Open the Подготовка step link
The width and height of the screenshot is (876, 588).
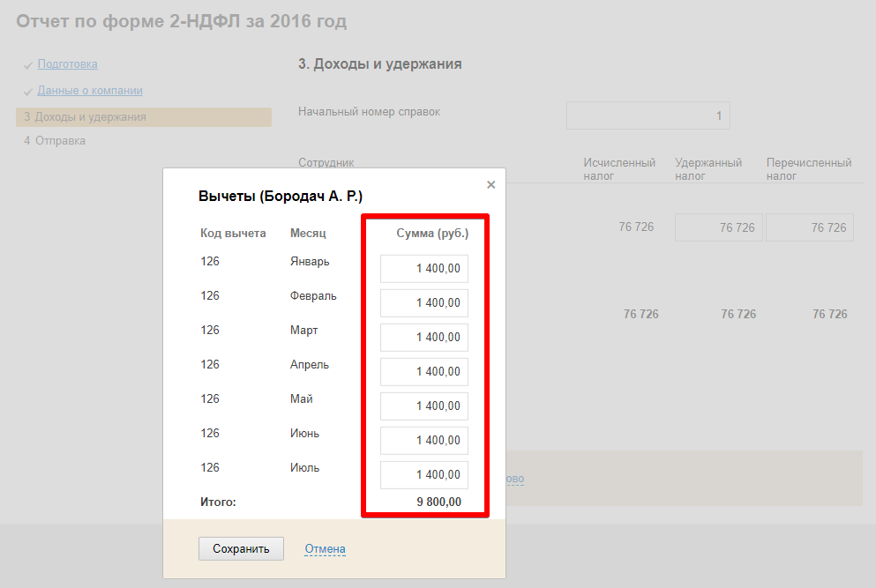pyautogui.click(x=68, y=64)
